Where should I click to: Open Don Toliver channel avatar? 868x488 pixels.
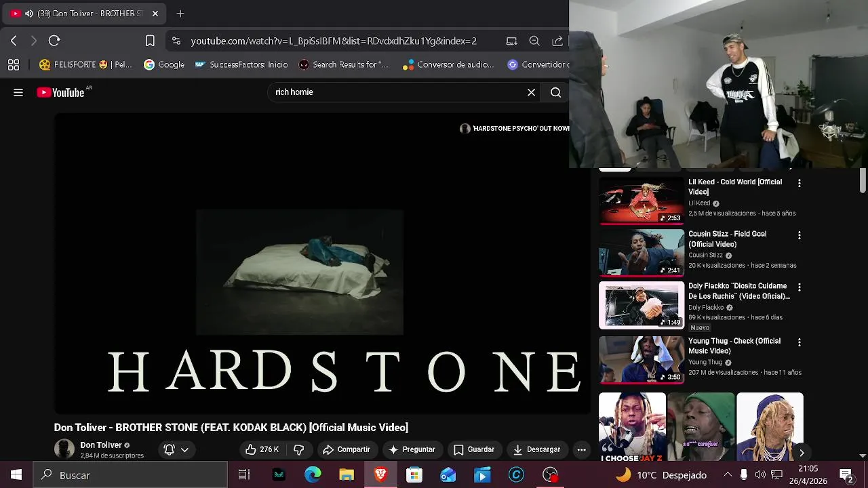(x=64, y=449)
